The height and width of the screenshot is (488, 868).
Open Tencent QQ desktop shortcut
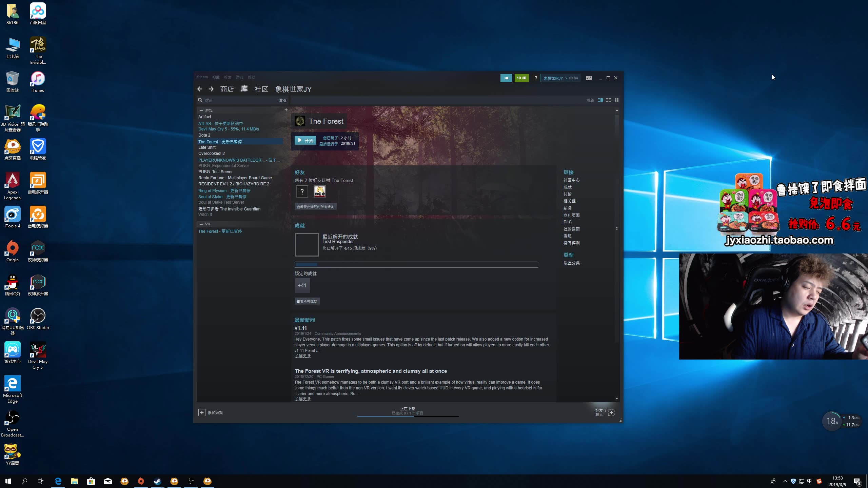pos(13,285)
